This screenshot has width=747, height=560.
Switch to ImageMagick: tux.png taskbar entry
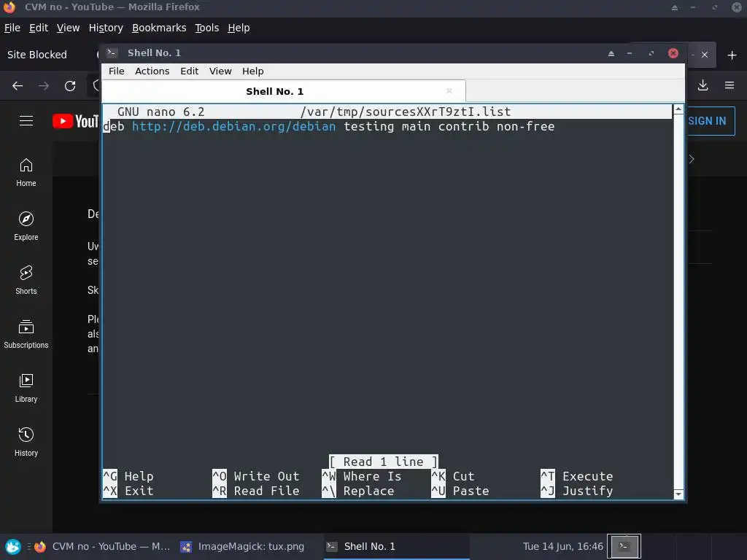242,546
